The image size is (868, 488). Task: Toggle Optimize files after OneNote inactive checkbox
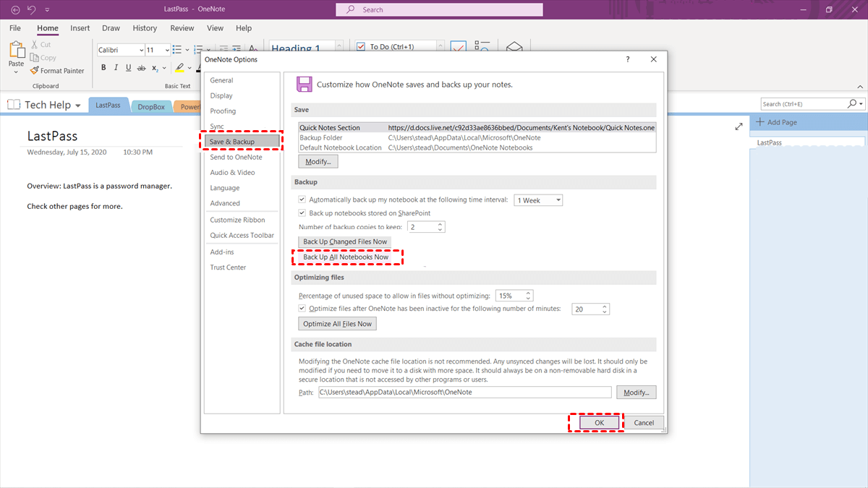tap(302, 309)
